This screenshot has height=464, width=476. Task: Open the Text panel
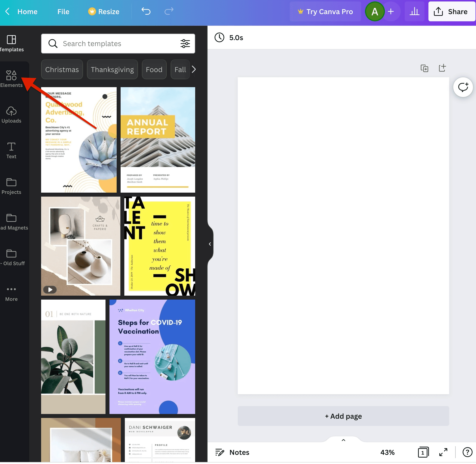11,150
